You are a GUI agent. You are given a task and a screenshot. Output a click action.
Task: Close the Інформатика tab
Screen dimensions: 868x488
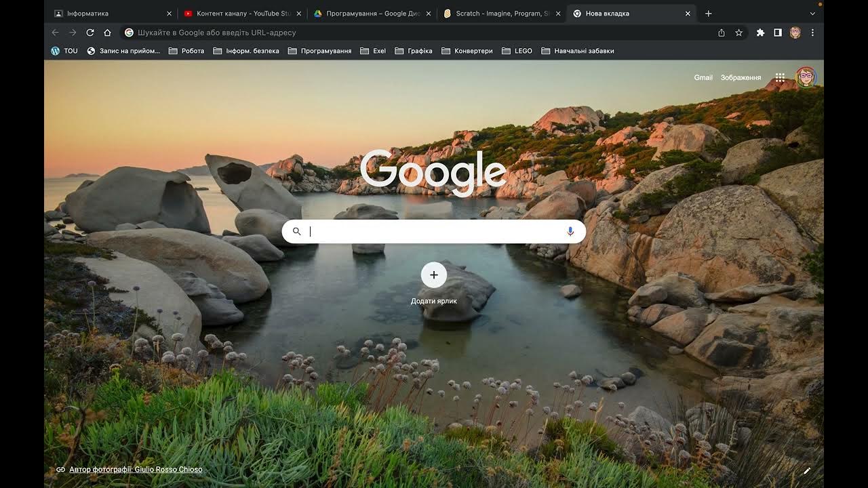coord(170,14)
